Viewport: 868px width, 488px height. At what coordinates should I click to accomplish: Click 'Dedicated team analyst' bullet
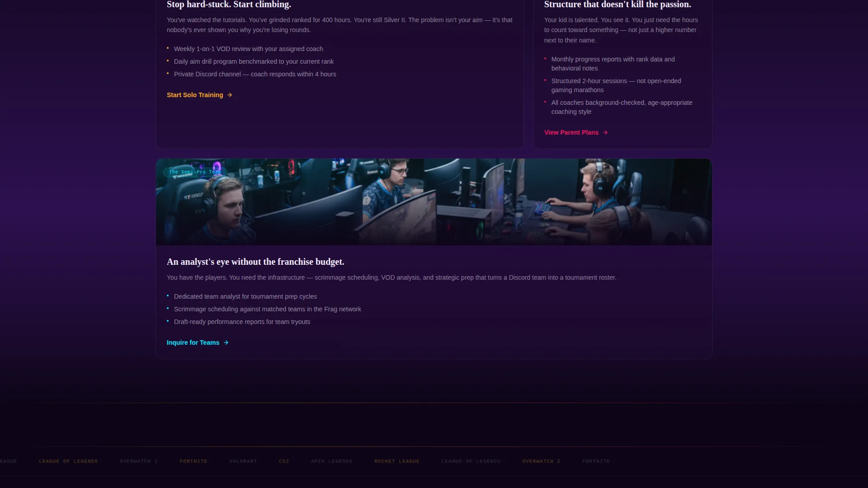(245, 296)
